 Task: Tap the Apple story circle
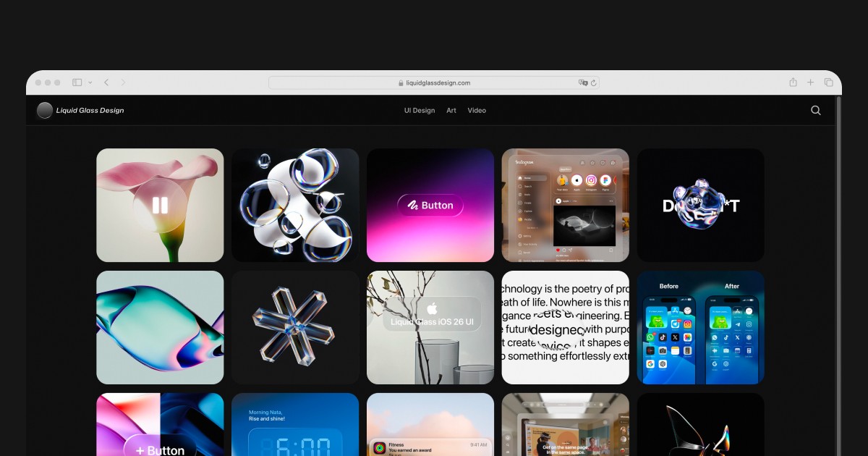(576, 181)
